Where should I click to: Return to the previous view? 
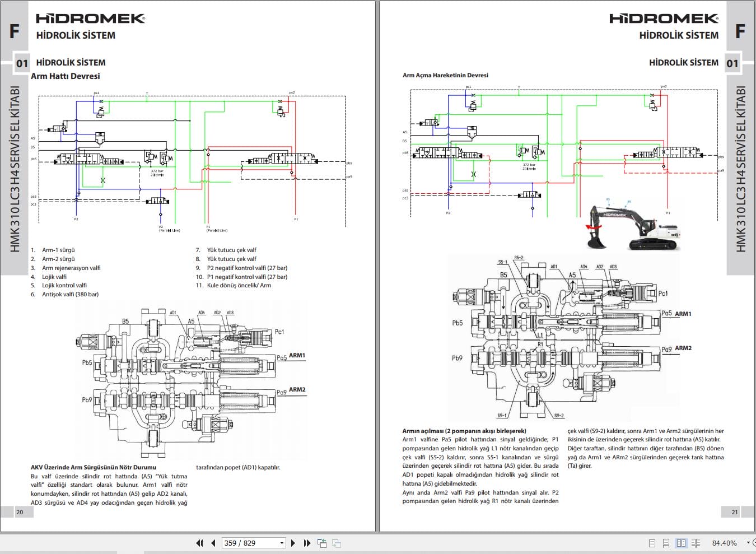pyautogui.click(x=322, y=543)
